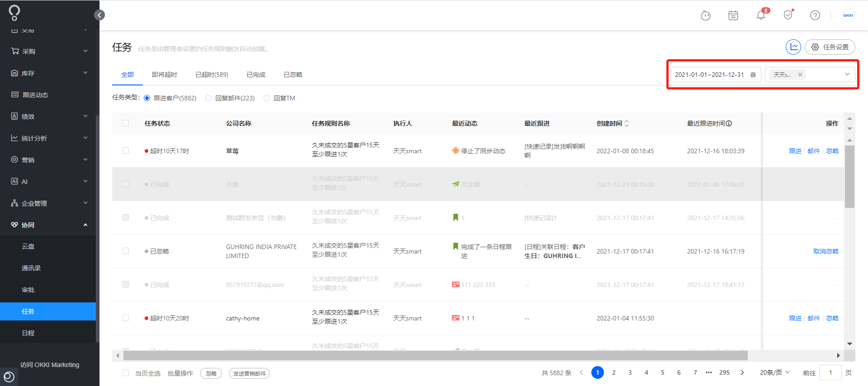
Task: Check the 草莓 task row checkbox
Action: (126, 151)
